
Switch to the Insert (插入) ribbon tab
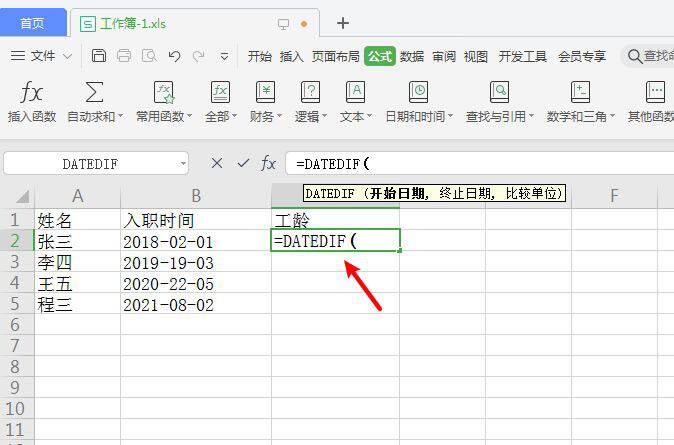click(291, 56)
